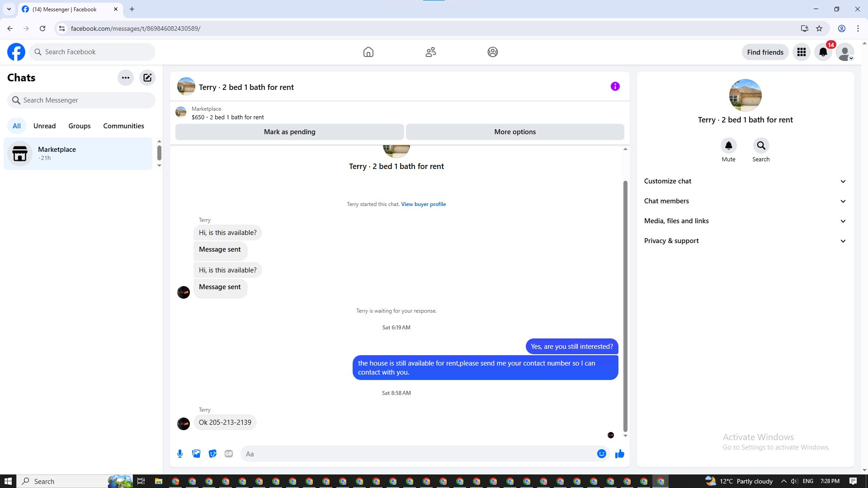Image resolution: width=868 pixels, height=488 pixels.
Task: Open the notifications bell with 14 badge
Action: 823,52
